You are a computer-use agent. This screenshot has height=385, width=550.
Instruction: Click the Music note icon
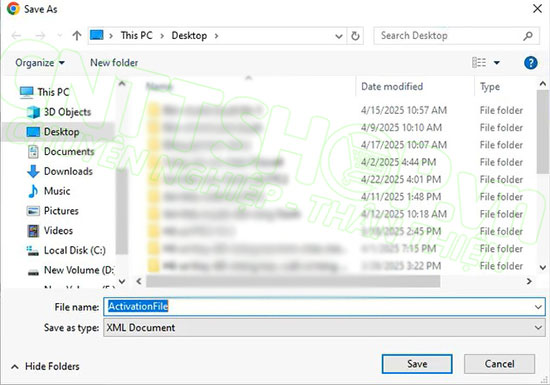(33, 191)
